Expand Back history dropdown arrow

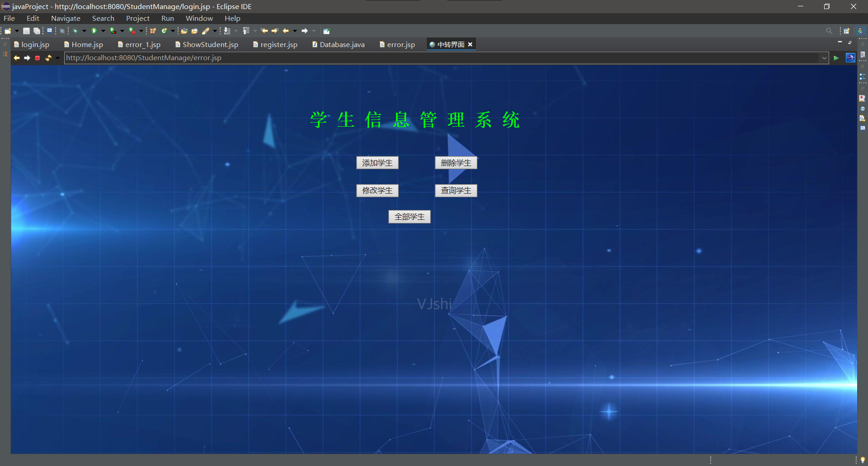(295, 31)
